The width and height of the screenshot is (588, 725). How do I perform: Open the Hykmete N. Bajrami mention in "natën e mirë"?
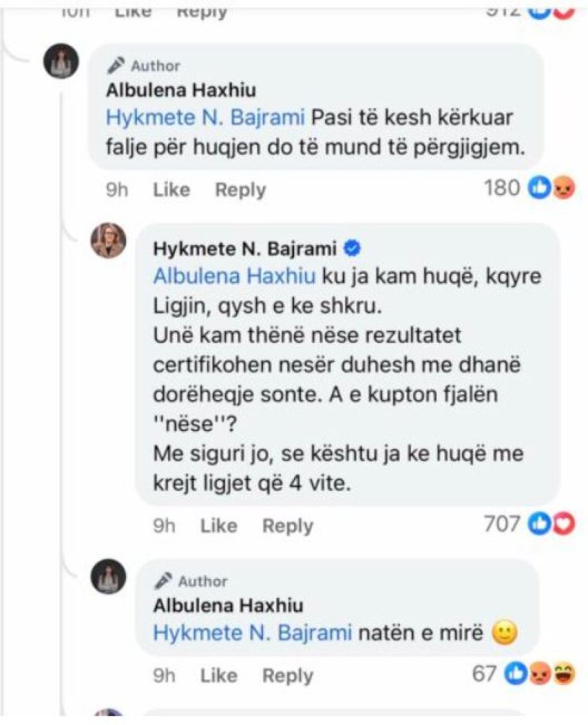pos(252,632)
